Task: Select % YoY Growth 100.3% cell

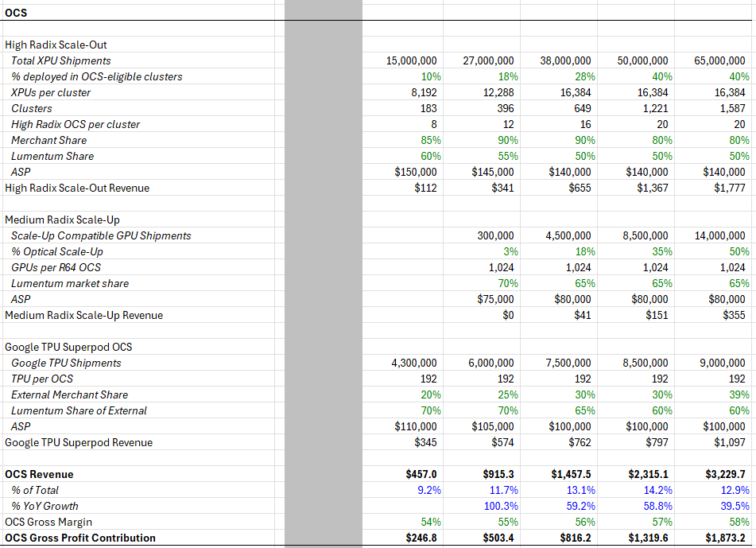Action: (x=501, y=507)
